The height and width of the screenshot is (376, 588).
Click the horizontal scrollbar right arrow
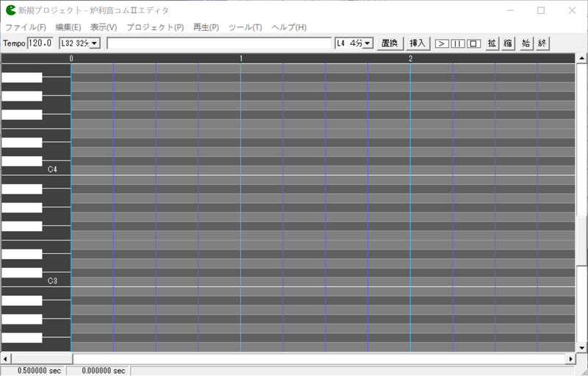point(570,358)
